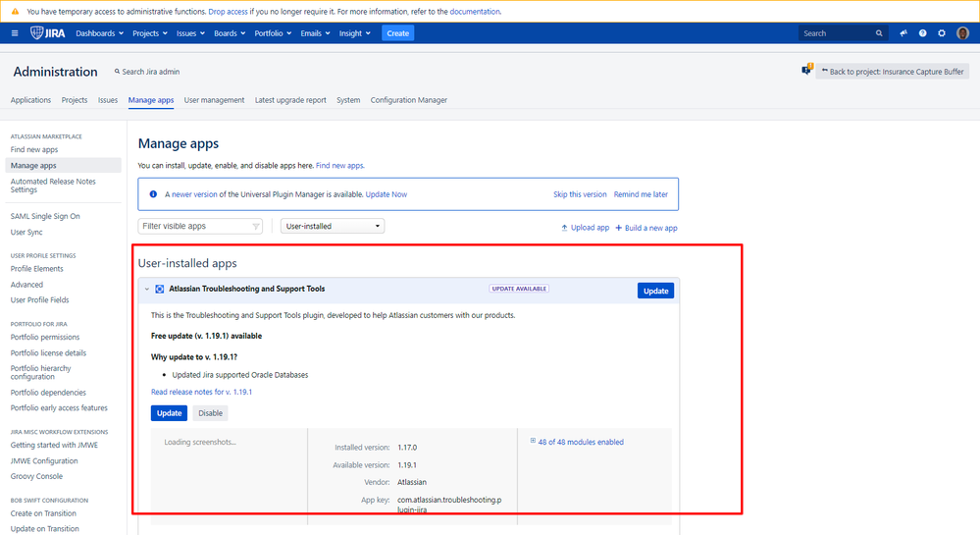Image resolution: width=980 pixels, height=535 pixels.
Task: Switch to the Issues admin tab
Action: tap(108, 100)
